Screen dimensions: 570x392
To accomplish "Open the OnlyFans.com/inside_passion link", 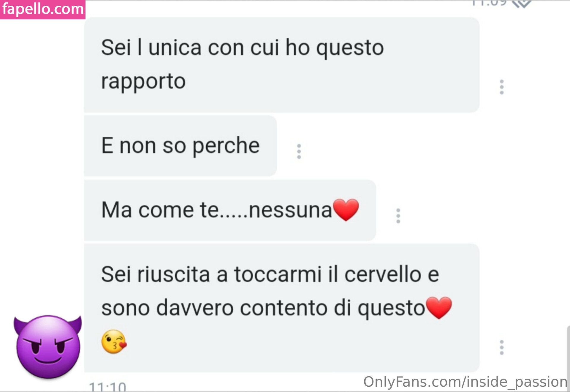I will click(465, 382).
